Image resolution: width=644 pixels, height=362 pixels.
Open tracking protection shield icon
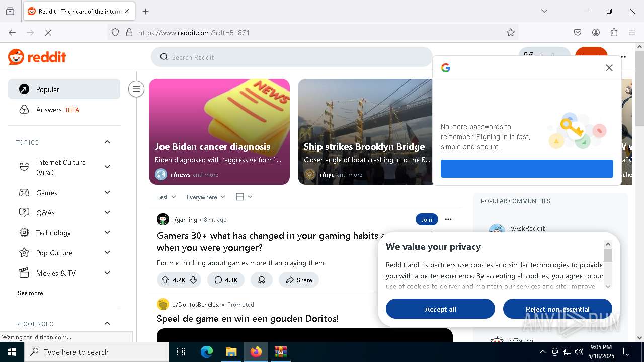(x=115, y=32)
